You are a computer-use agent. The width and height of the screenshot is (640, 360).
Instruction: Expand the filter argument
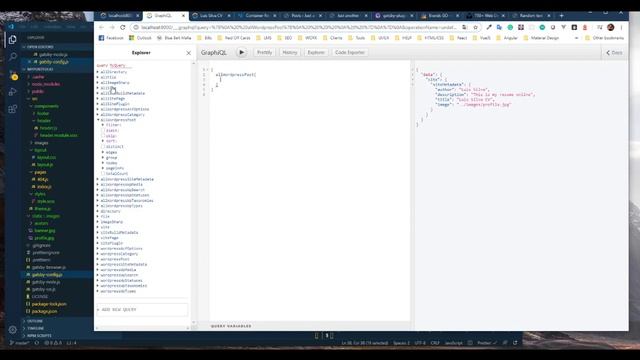[103, 125]
